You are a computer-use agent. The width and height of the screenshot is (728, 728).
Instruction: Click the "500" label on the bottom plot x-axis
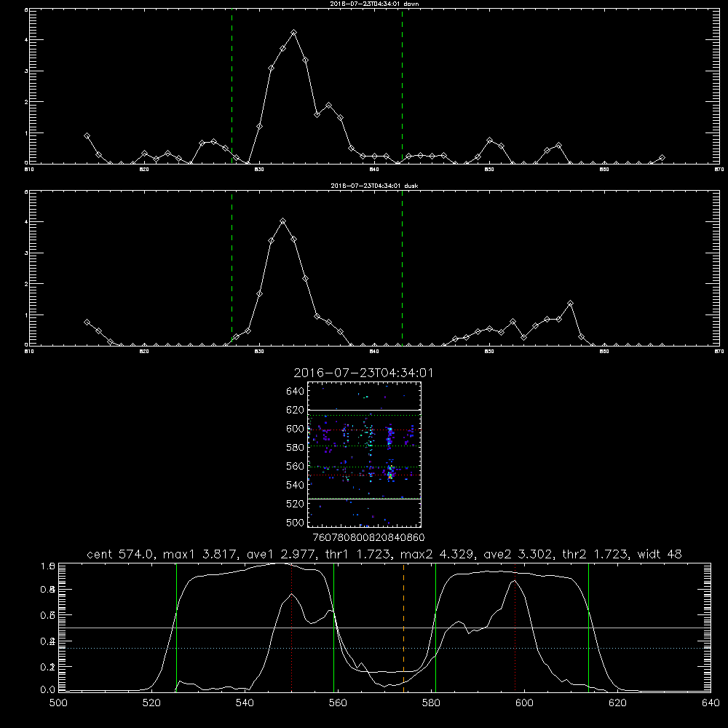58,703
